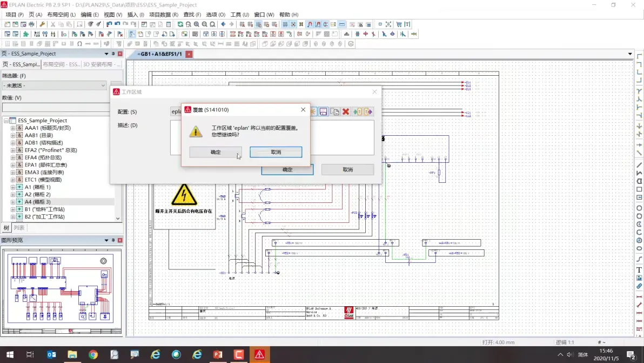This screenshot has height=363, width=644.
Task: Click the Zoom out magnifier icon
Action: [205, 24]
